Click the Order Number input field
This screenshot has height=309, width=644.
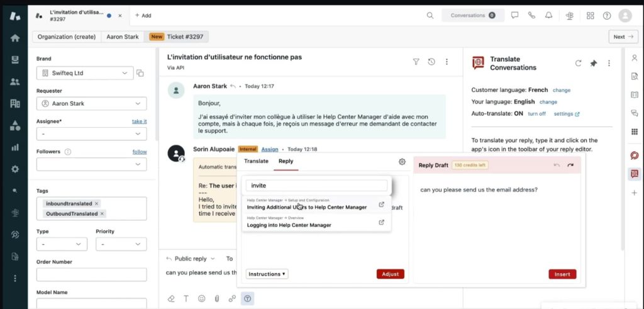[91, 274]
